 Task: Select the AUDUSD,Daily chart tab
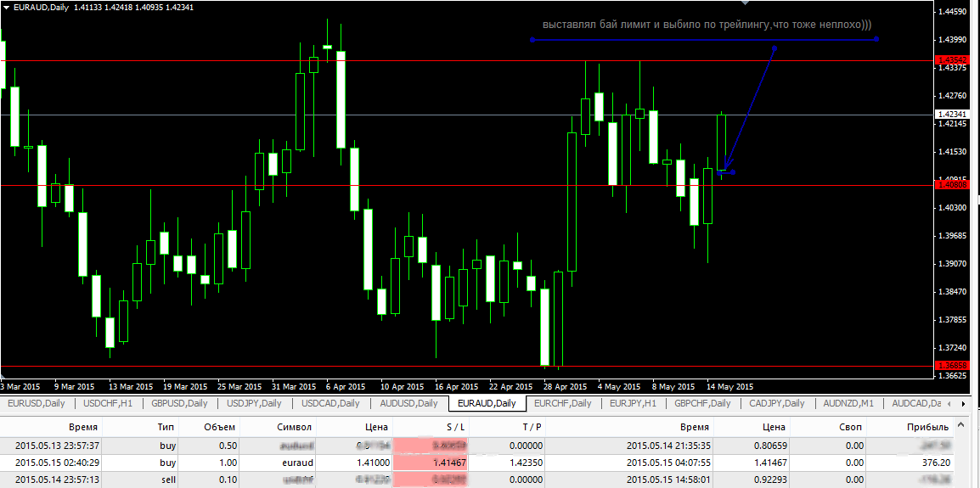pos(408,403)
